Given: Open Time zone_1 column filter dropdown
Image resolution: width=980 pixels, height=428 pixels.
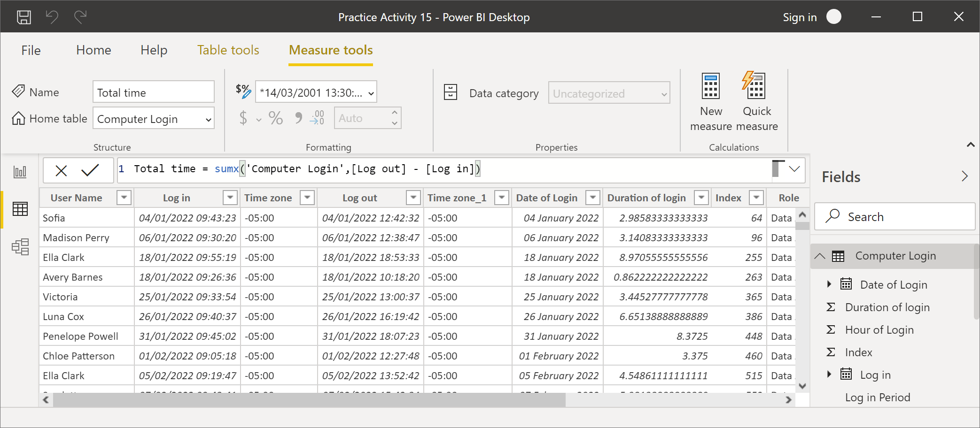Looking at the screenshot, I should pos(502,198).
